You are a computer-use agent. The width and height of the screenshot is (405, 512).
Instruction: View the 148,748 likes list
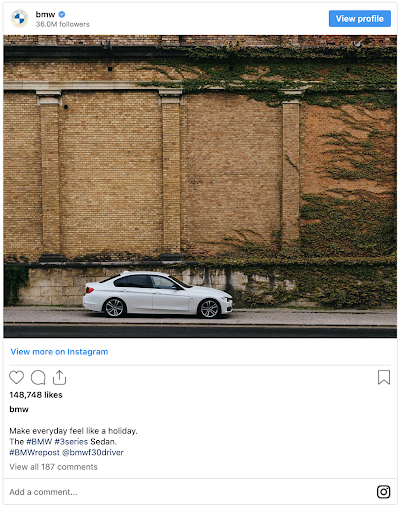36,395
